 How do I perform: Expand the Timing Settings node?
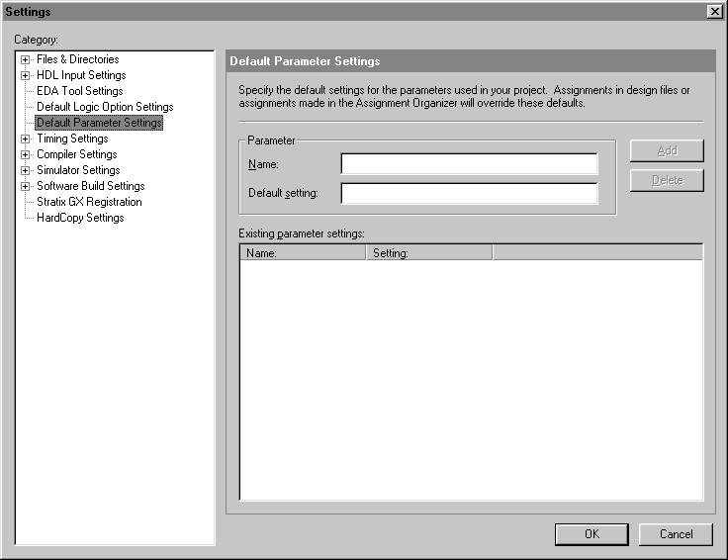coord(25,139)
